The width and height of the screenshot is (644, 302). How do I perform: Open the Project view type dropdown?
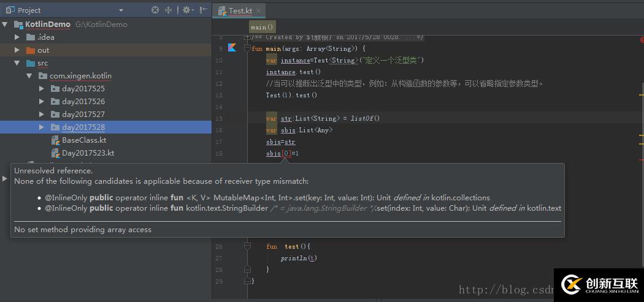click(121, 10)
